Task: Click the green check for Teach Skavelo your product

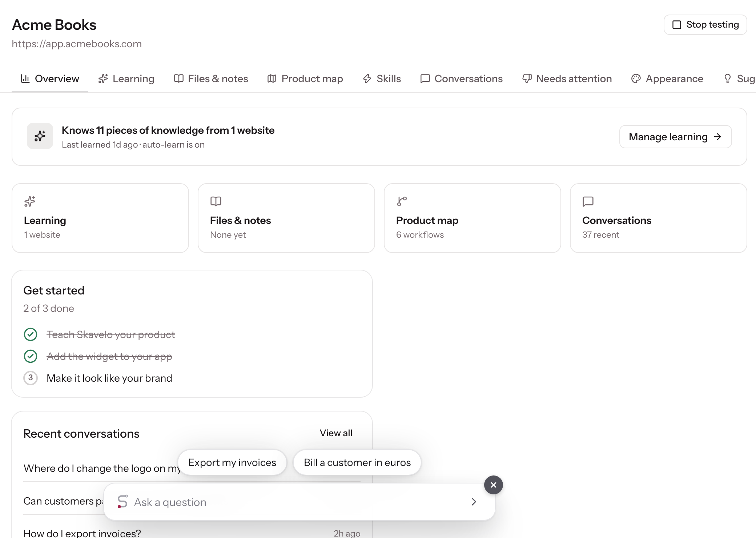Action: 31,334
